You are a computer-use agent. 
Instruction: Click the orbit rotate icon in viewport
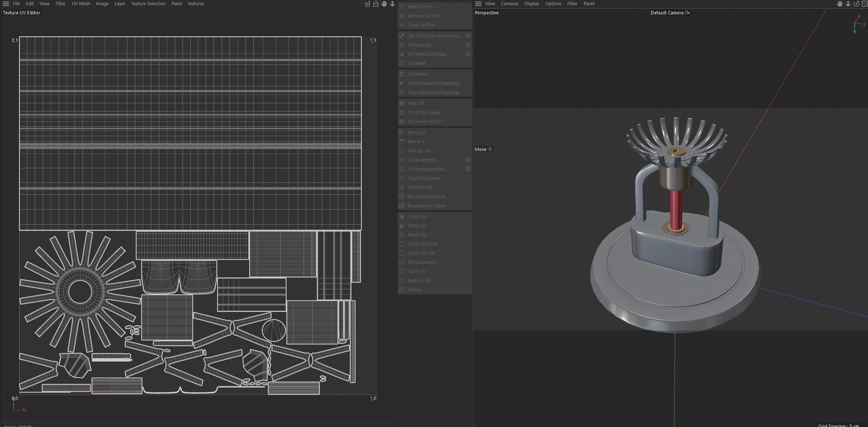tap(856, 4)
